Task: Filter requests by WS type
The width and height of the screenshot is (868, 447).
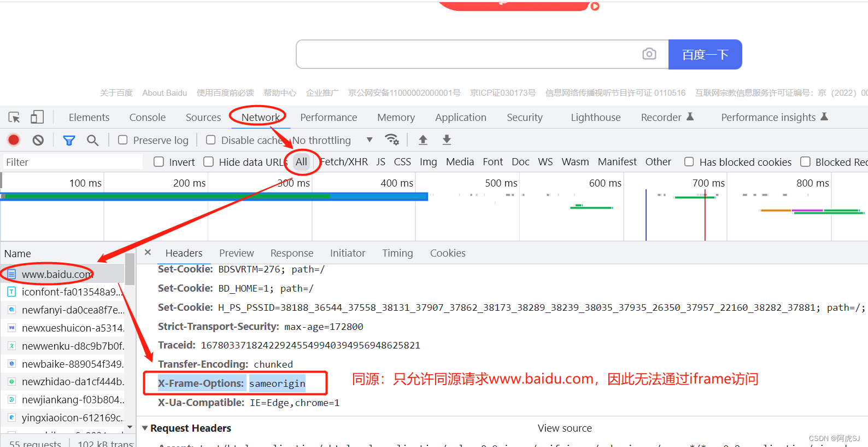Action: click(546, 162)
